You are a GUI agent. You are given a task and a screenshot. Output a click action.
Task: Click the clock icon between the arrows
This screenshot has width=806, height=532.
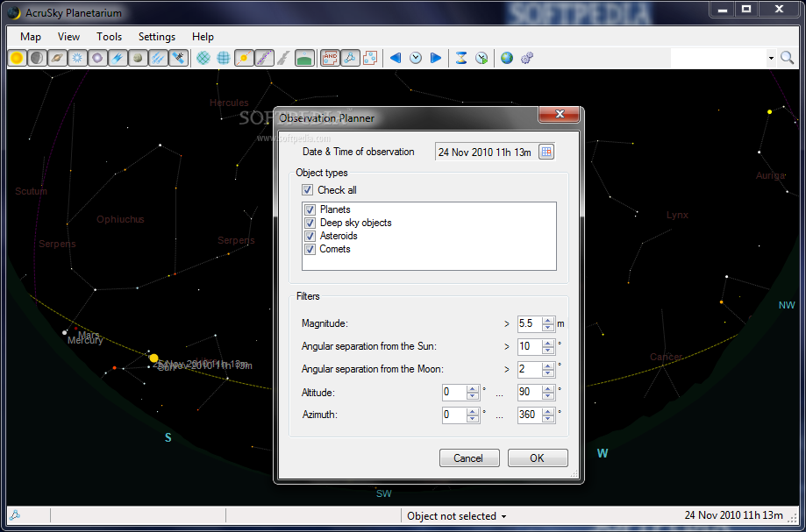[416, 58]
